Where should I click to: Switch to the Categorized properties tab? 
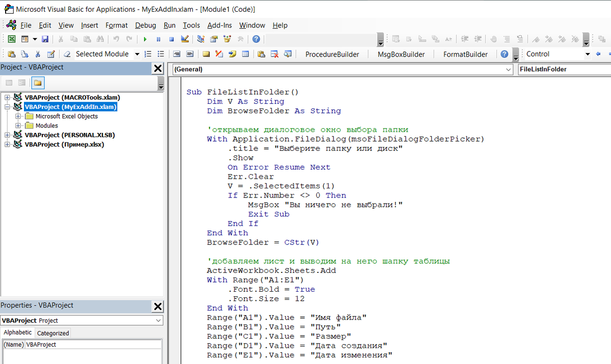coord(53,333)
